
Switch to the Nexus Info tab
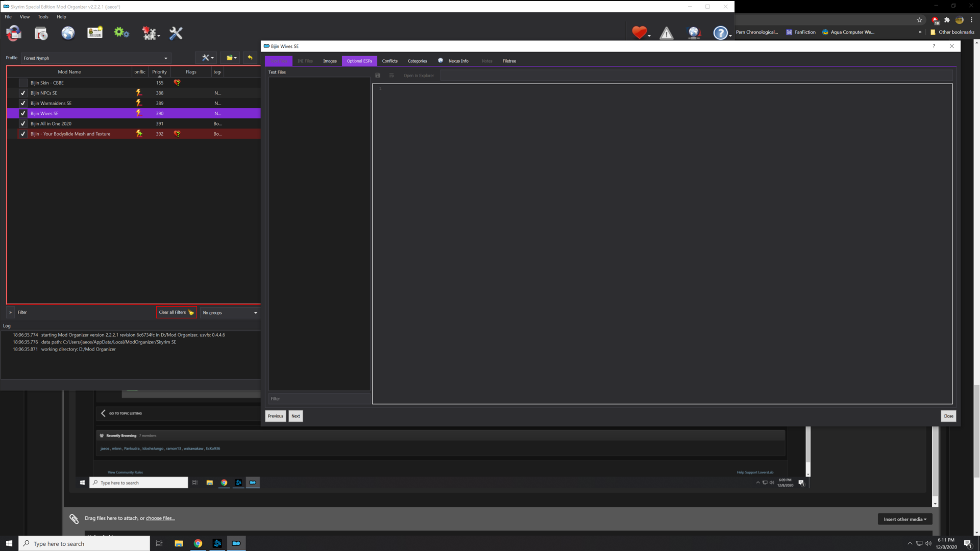coord(453,61)
